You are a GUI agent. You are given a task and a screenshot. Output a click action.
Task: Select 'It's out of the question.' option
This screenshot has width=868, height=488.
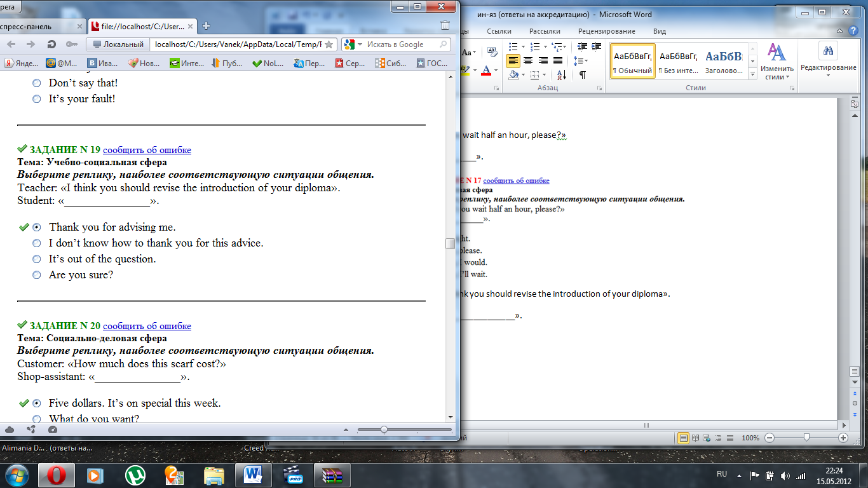(37, 259)
